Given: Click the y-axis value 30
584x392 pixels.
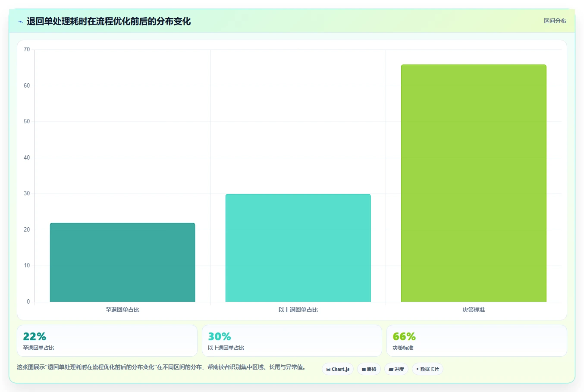Looking at the screenshot, I should (x=27, y=194).
